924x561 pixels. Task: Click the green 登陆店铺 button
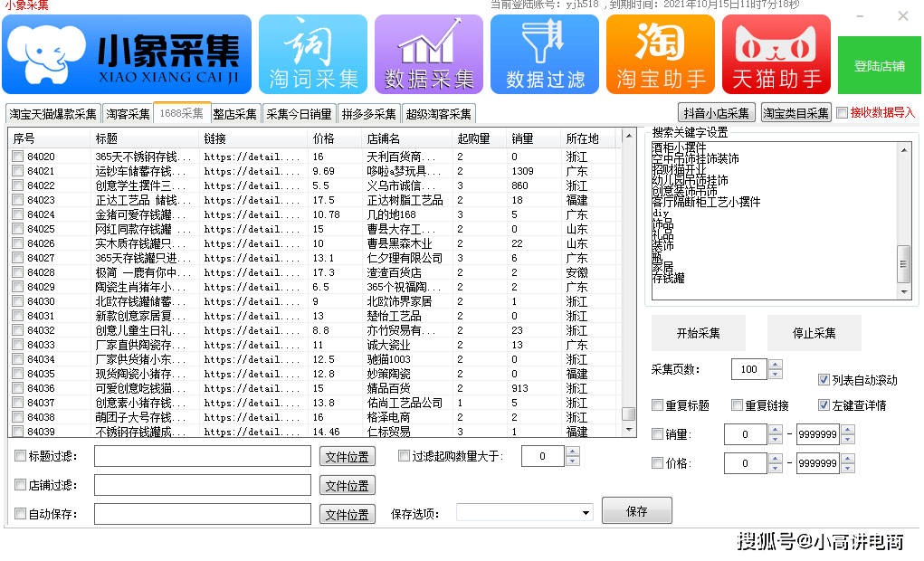tap(880, 65)
